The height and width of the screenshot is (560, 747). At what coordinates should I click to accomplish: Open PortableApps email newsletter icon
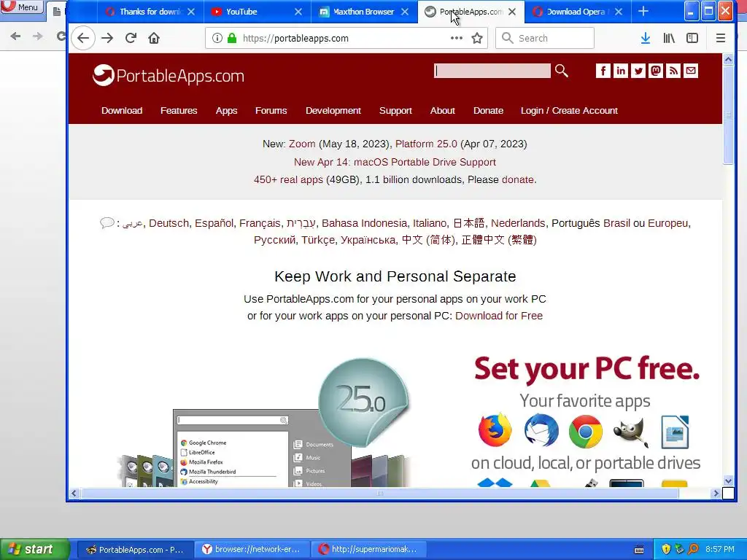tap(691, 71)
